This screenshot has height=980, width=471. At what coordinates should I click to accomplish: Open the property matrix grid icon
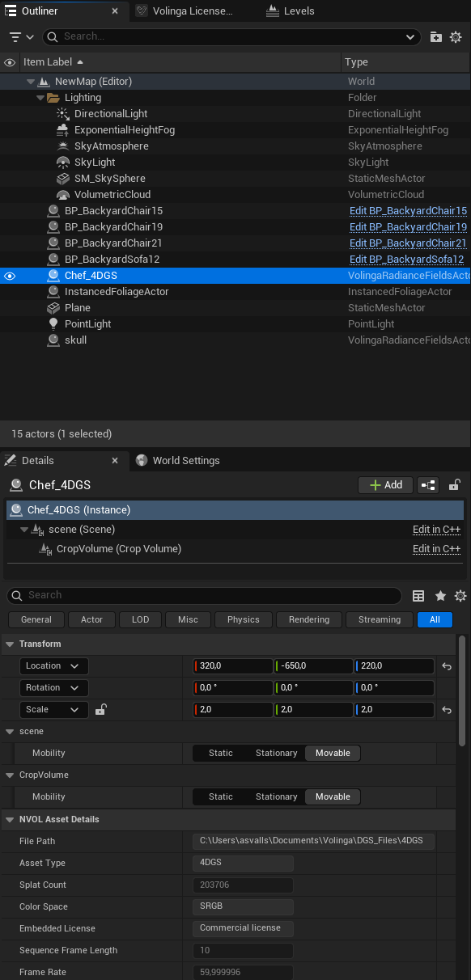[418, 596]
